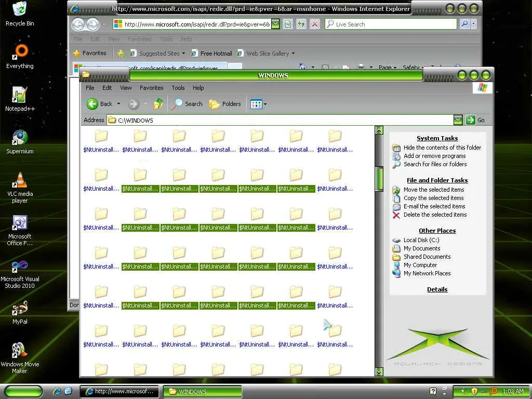Open the Favorites menu in WINDOWS Explorer

tap(151, 88)
